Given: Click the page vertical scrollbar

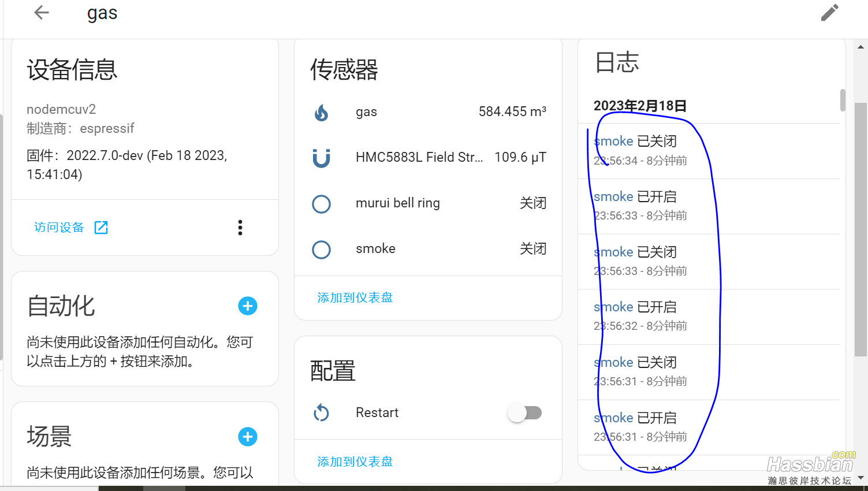Looking at the screenshot, I should tap(860, 229).
